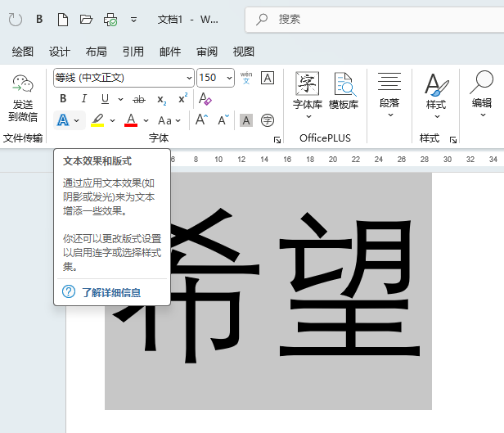Screen dimensions: 504x433
Task: Open the change case Aa menu
Action: point(169,120)
